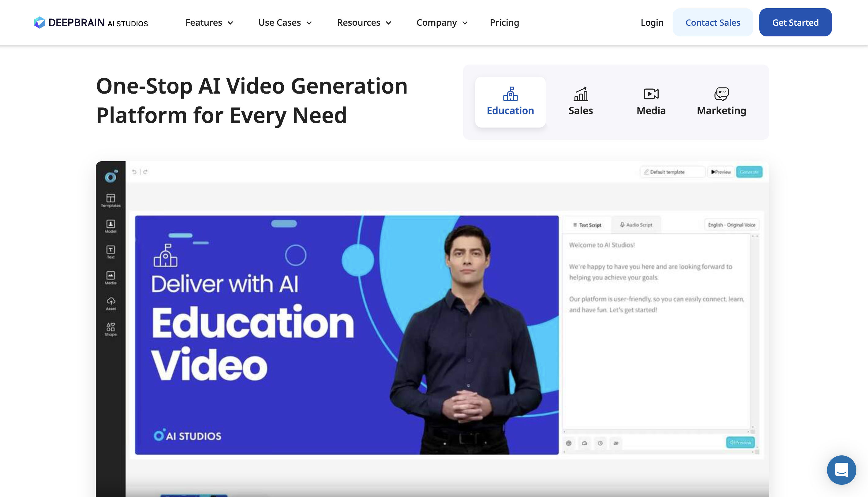
Task: Click the undo arrow in the editor
Action: [134, 172]
